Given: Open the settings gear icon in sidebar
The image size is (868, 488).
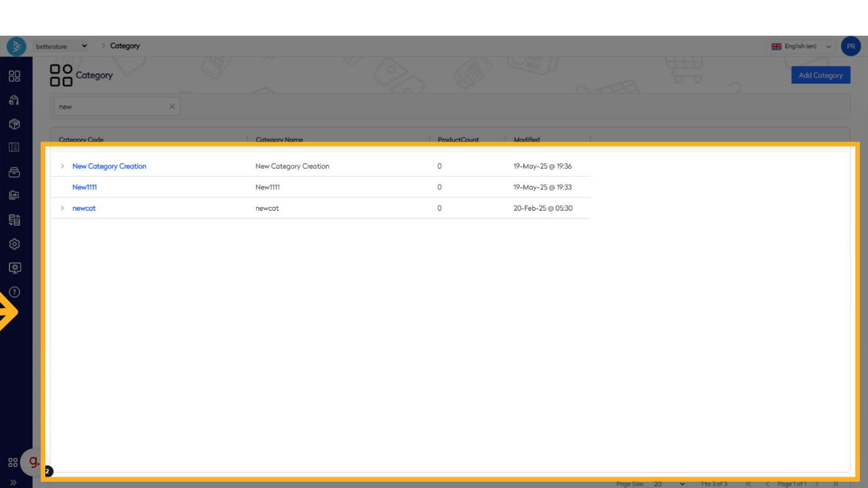Looking at the screenshot, I should point(14,244).
